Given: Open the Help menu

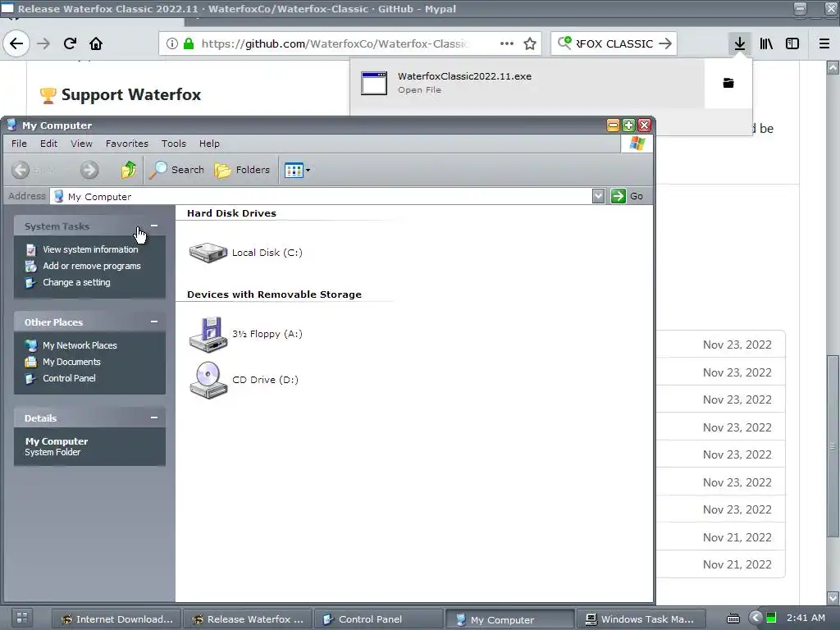Looking at the screenshot, I should click(209, 144).
